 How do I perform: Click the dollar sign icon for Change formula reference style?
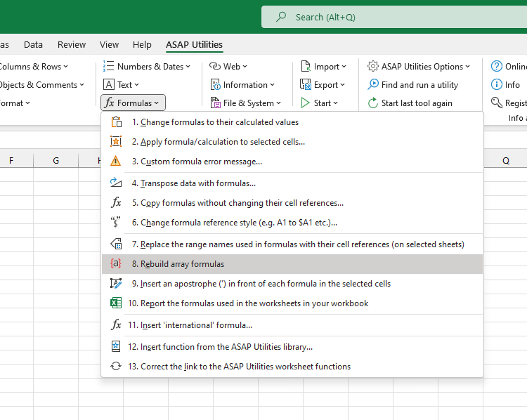116,222
